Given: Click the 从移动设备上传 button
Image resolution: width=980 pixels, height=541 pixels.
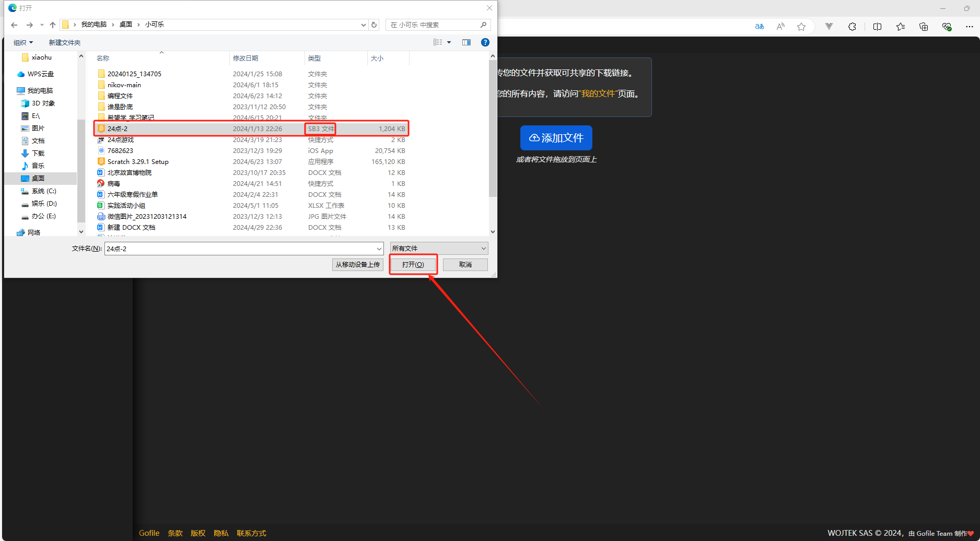Looking at the screenshot, I should click(x=358, y=265).
